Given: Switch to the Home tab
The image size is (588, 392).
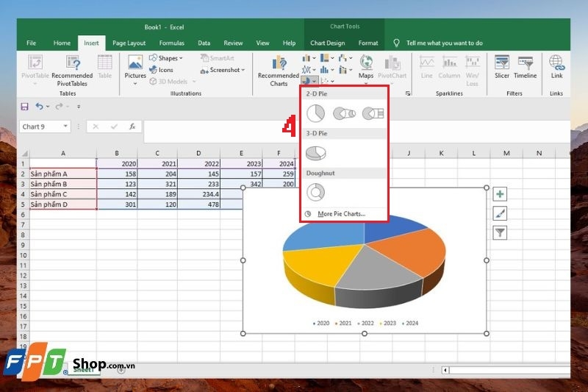Looking at the screenshot, I should pyautogui.click(x=62, y=43).
